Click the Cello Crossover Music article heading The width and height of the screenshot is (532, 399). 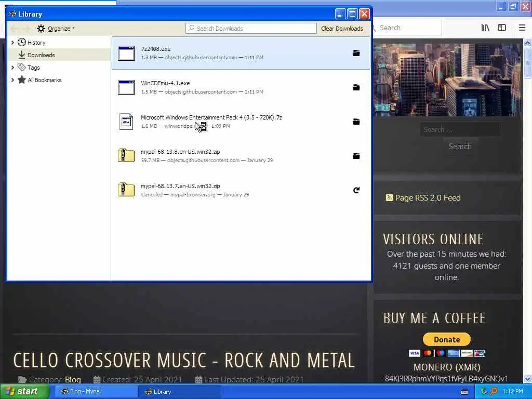click(184, 361)
